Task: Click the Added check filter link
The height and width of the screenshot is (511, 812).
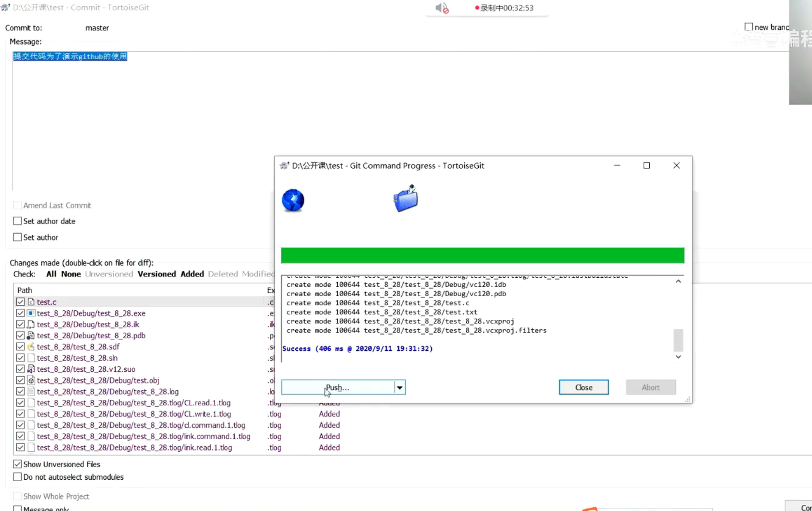Action: [192, 274]
